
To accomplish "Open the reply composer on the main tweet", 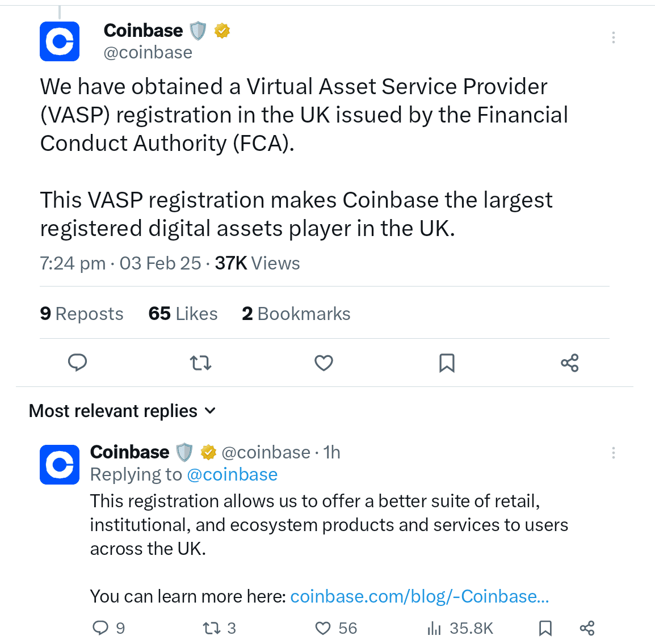I will tap(77, 363).
